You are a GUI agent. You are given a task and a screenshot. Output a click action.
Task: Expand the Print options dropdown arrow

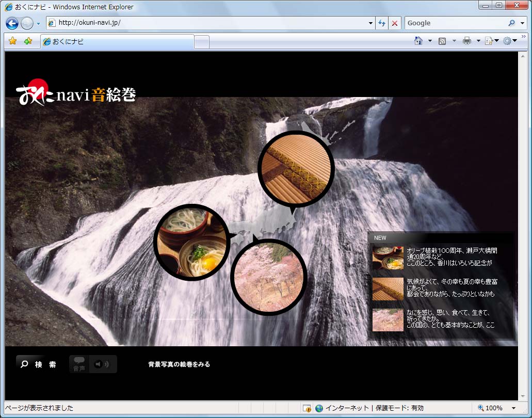(x=478, y=41)
